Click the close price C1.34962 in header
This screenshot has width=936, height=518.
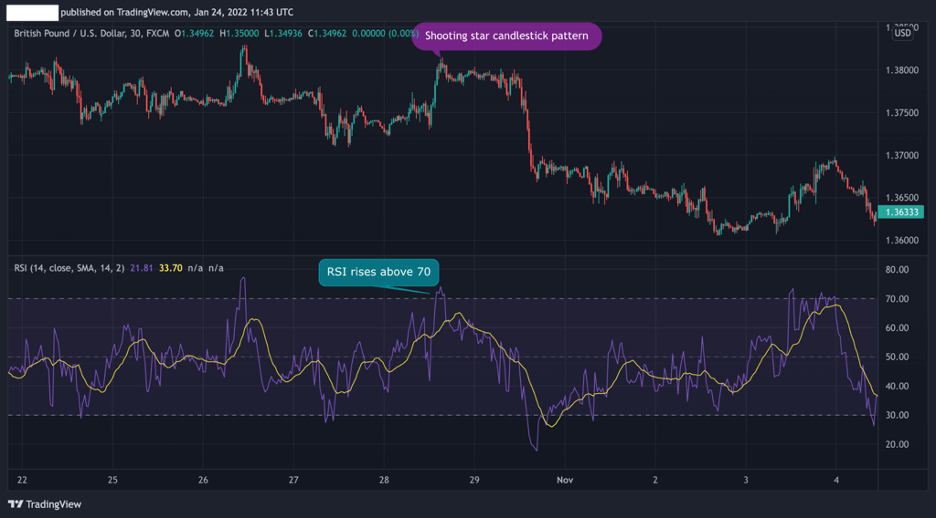[327, 33]
